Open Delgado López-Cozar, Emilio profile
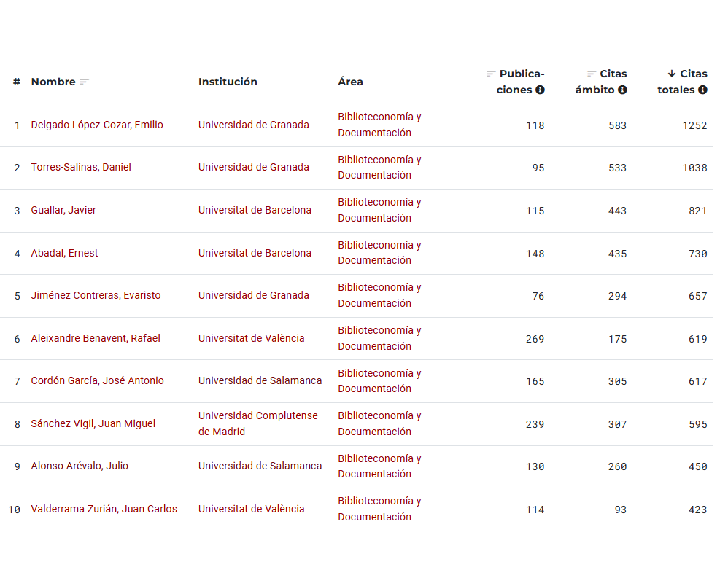The height and width of the screenshot is (570, 728). point(97,125)
